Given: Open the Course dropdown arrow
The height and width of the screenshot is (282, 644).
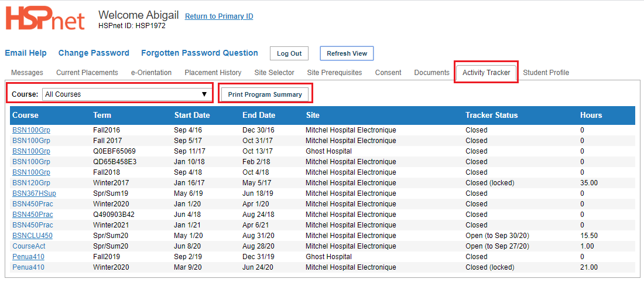Looking at the screenshot, I should click(204, 94).
